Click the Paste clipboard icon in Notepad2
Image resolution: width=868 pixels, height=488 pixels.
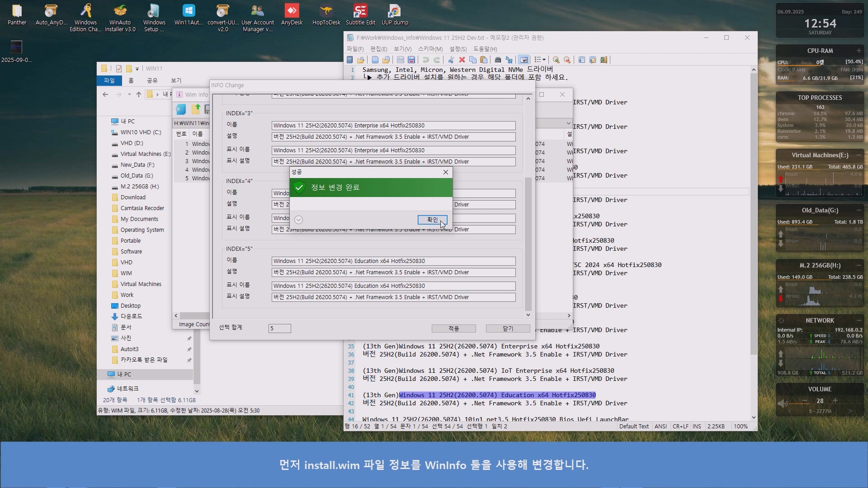click(x=484, y=60)
